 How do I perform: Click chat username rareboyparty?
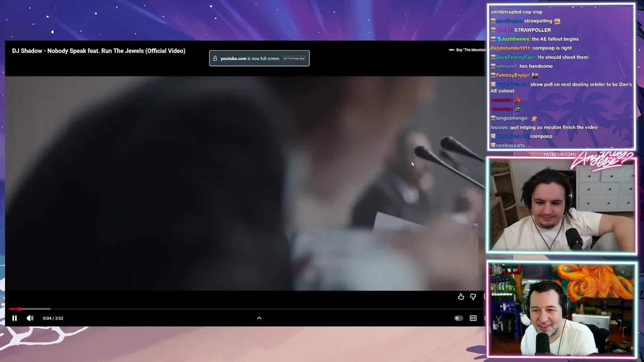pyautogui.click(x=511, y=145)
